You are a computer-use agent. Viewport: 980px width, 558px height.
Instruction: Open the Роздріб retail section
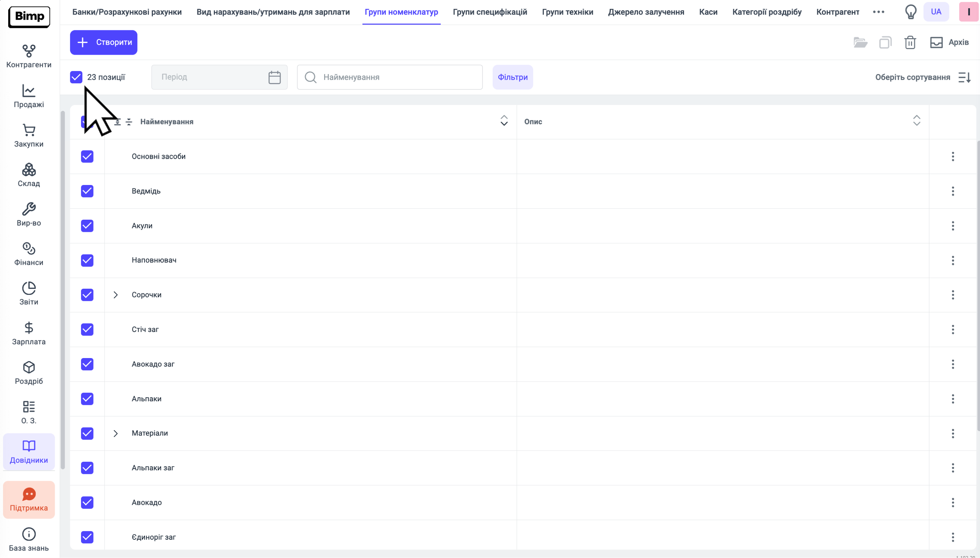29,373
